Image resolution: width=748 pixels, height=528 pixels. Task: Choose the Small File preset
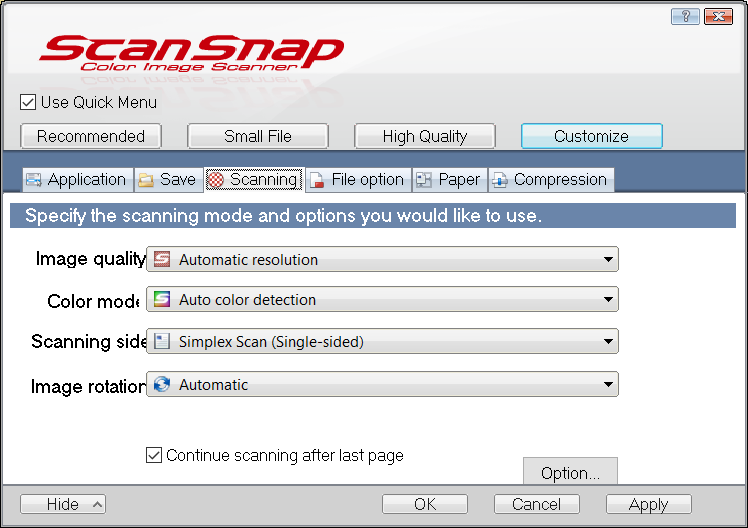coord(258,136)
